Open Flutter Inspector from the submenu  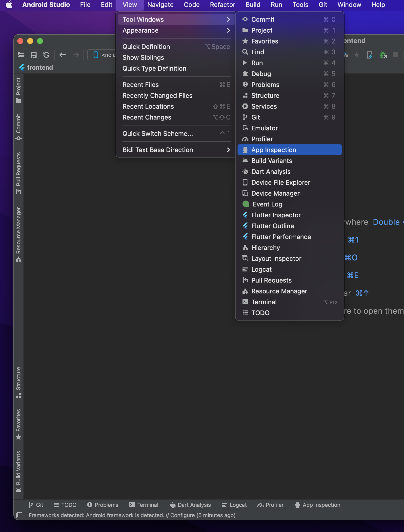tap(289, 215)
